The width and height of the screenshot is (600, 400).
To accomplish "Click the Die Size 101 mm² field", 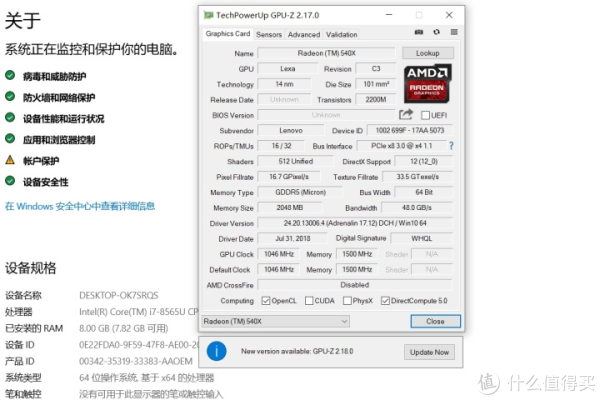I will pyautogui.click(x=376, y=84).
